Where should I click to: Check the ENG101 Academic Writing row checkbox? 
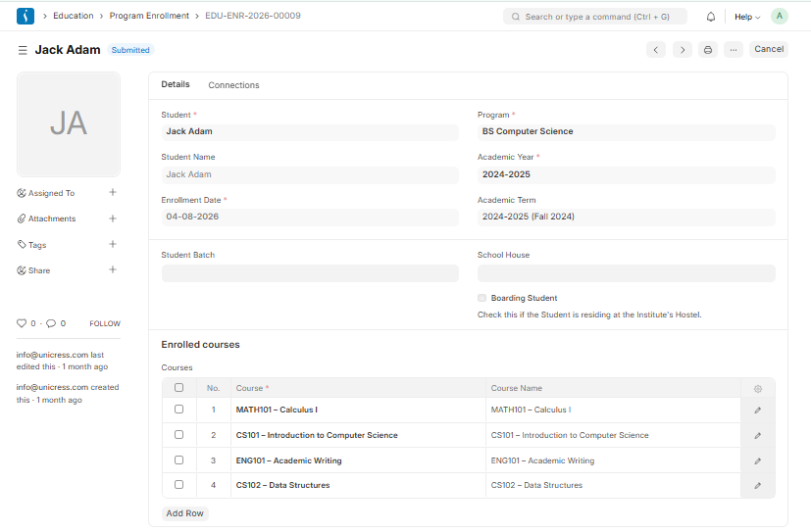pyautogui.click(x=178, y=459)
